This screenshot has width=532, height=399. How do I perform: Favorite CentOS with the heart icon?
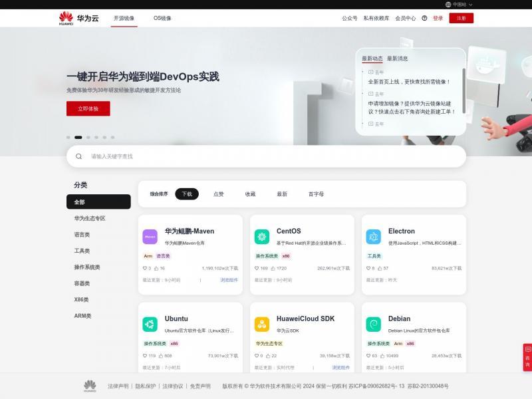coord(257,269)
